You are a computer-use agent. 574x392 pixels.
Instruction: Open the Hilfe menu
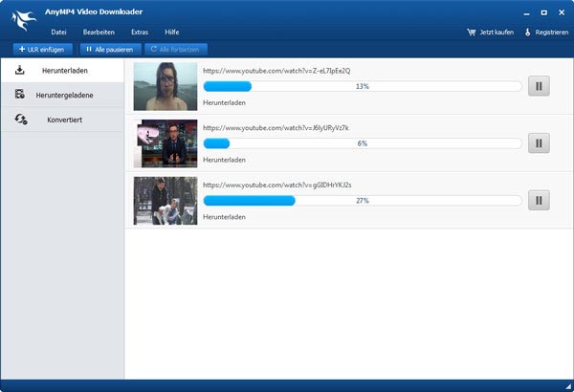(x=172, y=33)
